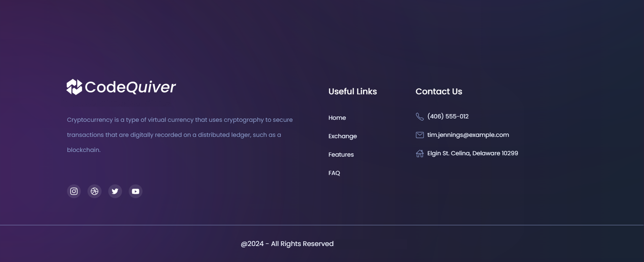
Task: Click the phone handset icon
Action: [x=420, y=117]
